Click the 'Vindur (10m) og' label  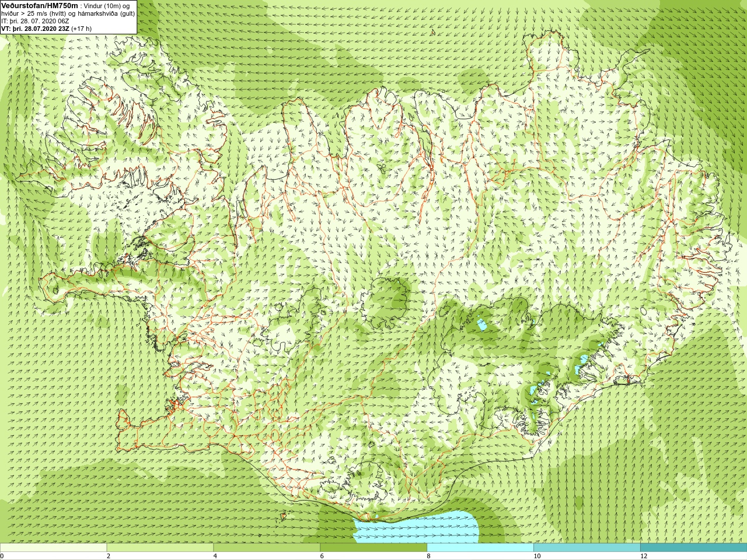pyautogui.click(x=107, y=6)
